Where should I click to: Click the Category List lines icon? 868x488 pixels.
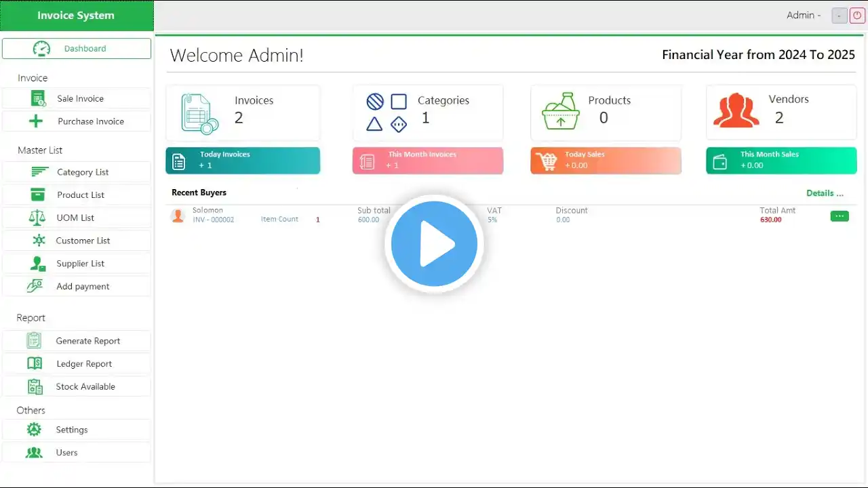pos(40,172)
